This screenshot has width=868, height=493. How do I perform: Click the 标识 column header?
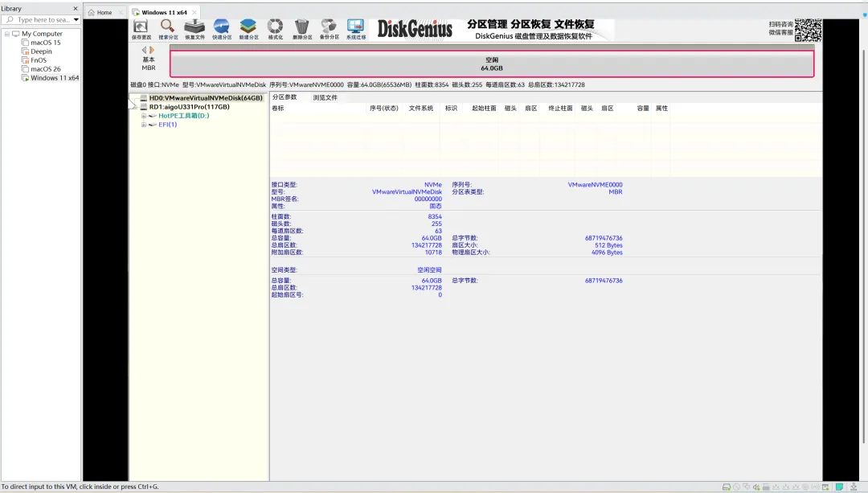(x=451, y=109)
